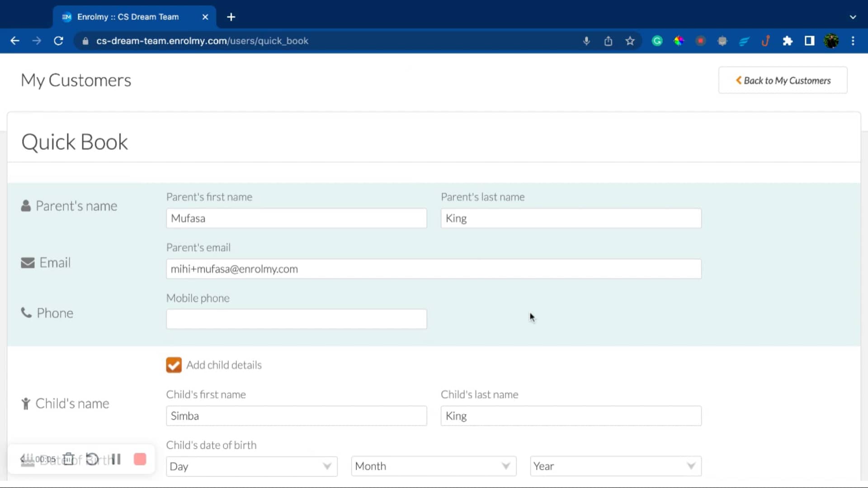Click Back to My Customers button

(783, 80)
